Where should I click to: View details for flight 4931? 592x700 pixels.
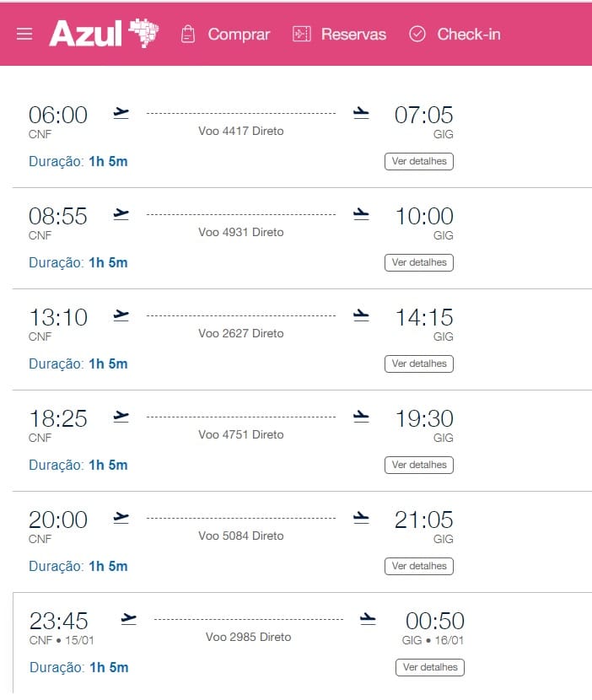[x=419, y=262]
